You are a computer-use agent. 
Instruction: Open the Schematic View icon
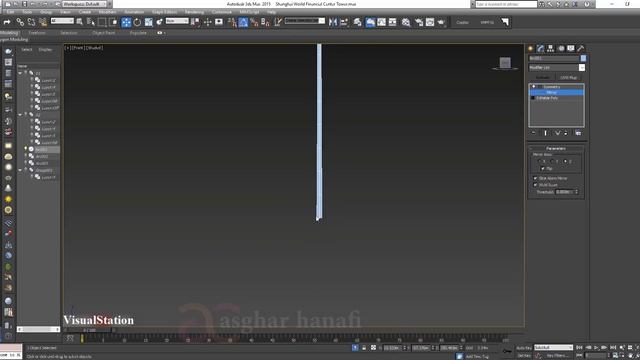(x=392, y=22)
